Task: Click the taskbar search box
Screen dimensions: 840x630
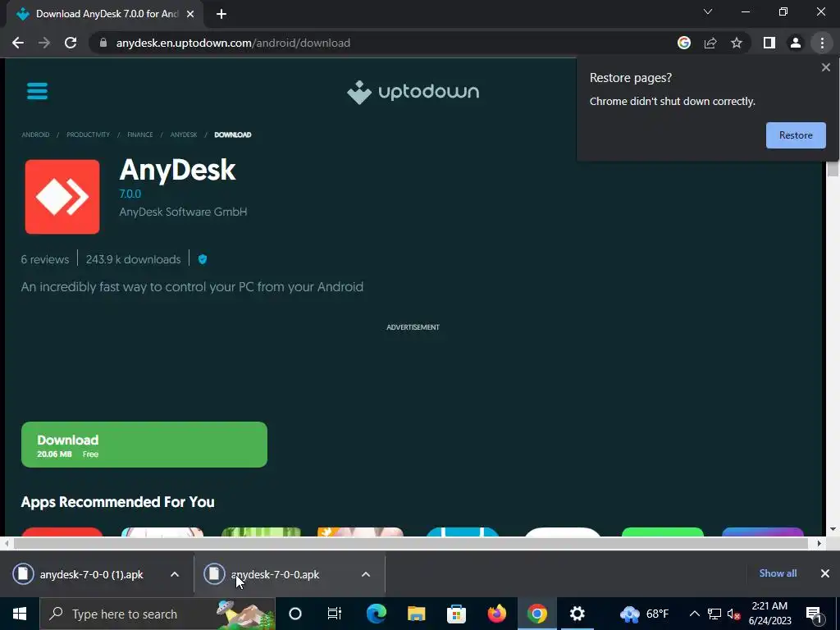Action: click(x=157, y=614)
